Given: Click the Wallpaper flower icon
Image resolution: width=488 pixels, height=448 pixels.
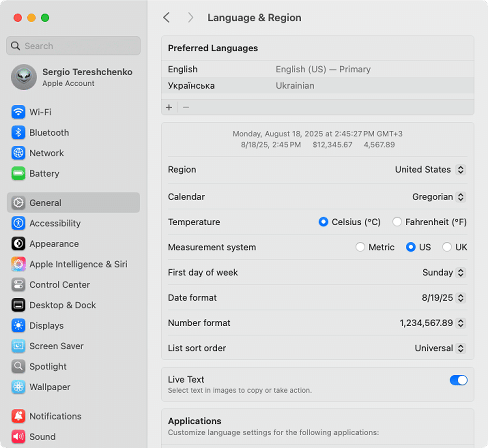Looking at the screenshot, I should (x=18, y=387).
